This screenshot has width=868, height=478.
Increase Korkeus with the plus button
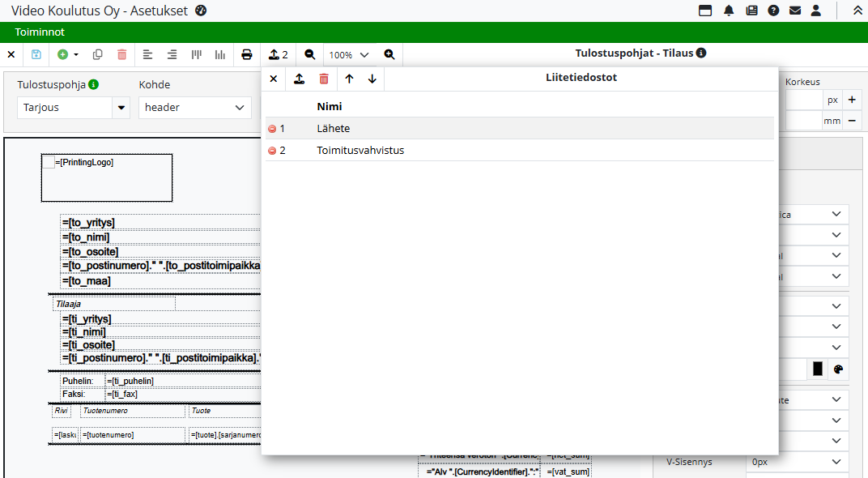click(x=852, y=100)
